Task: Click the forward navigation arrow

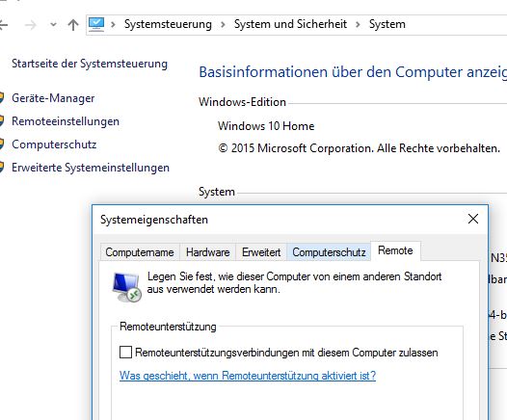Action: (31, 24)
